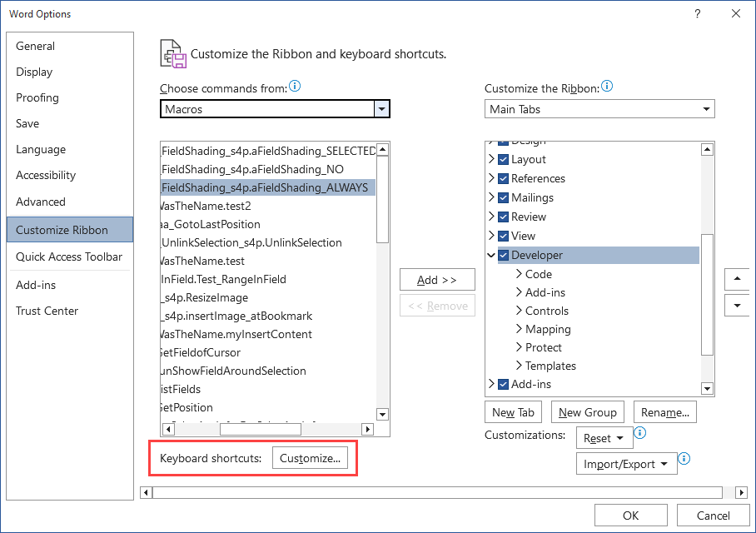Move selected ribbon item down arrow

point(737,306)
